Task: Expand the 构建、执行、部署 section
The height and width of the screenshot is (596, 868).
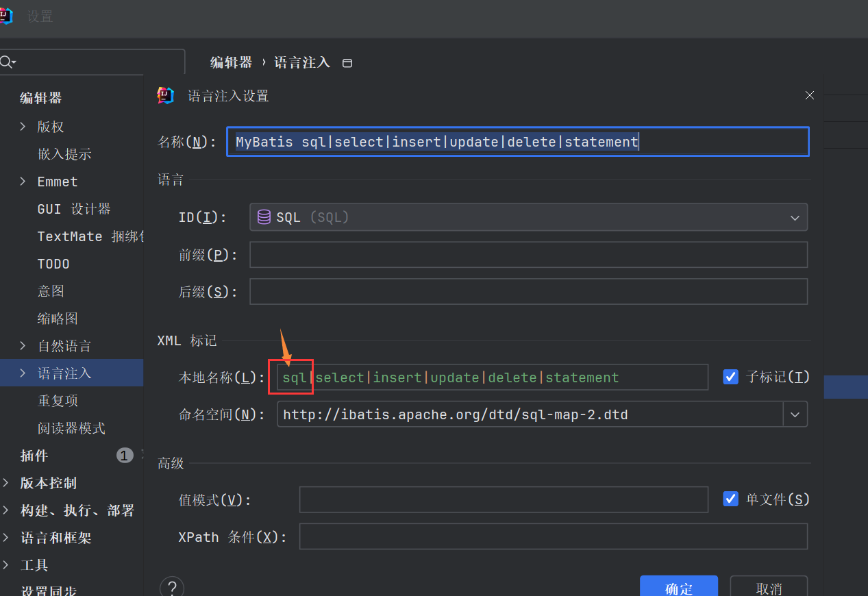Action: [6, 510]
